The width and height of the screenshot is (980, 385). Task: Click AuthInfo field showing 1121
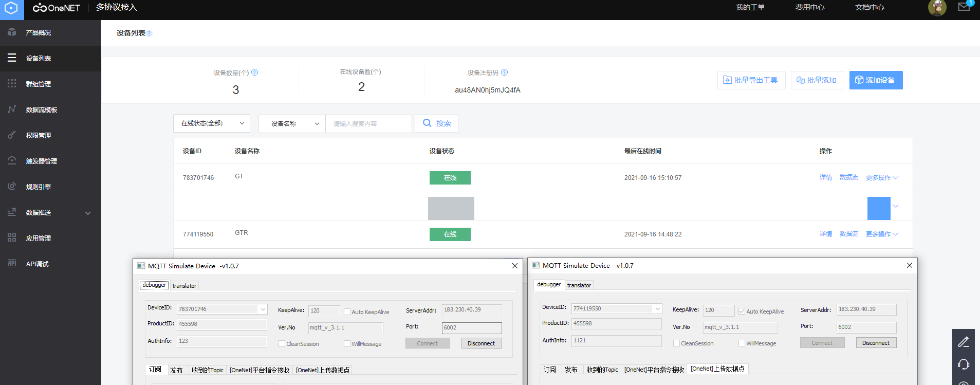pyautogui.click(x=616, y=340)
